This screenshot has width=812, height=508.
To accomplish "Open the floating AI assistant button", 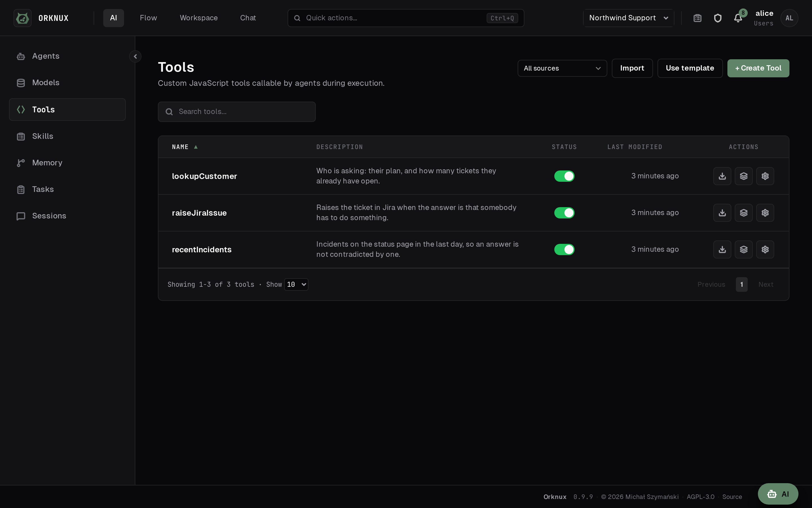I will pos(778,494).
